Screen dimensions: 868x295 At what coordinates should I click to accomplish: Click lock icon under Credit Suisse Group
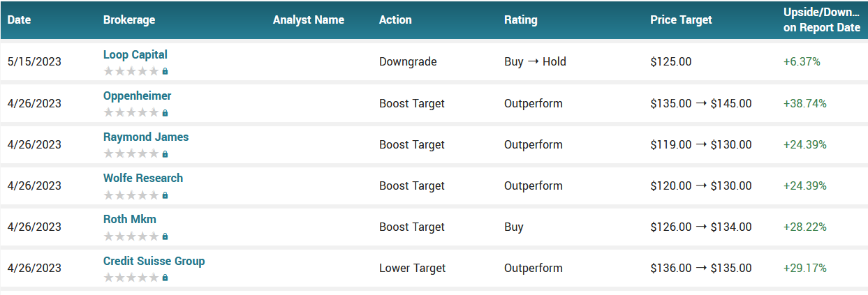point(165,278)
